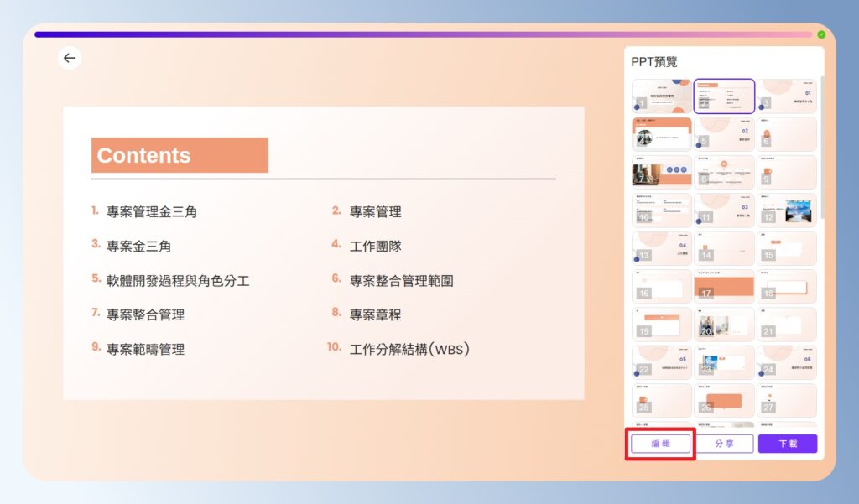Click the purple 下載 (Download) button
Viewport: 859px width, 504px height.
[x=787, y=444]
